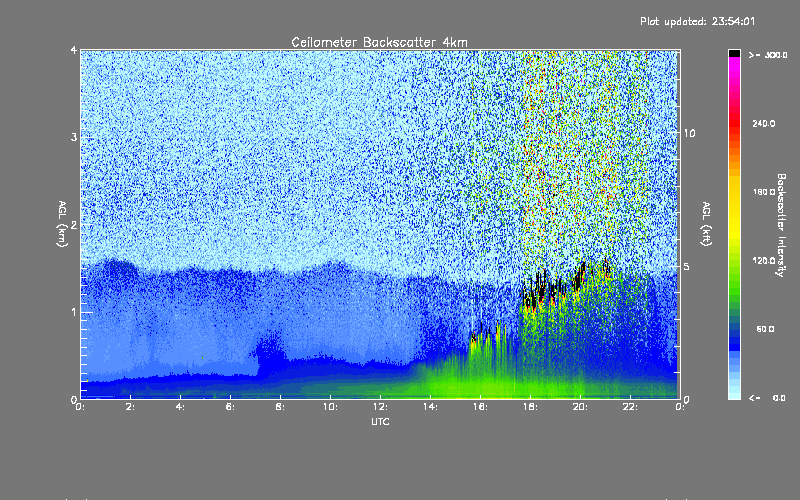The image size is (800, 500).
Task: Click the "5" tick on the kft axis
Action: click(687, 266)
